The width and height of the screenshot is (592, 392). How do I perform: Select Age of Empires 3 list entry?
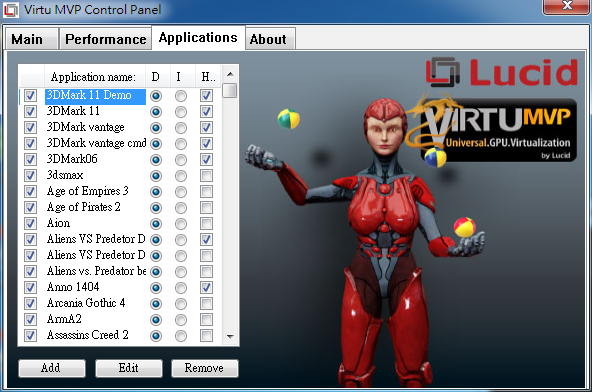pos(88,191)
